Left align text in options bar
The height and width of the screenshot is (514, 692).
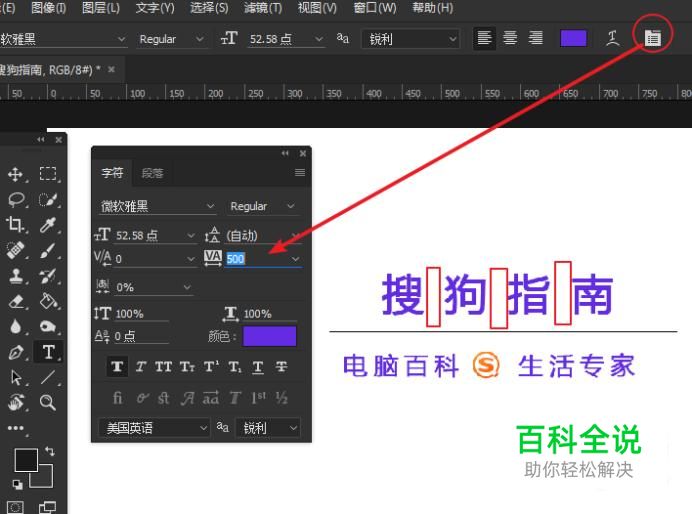tap(485, 38)
